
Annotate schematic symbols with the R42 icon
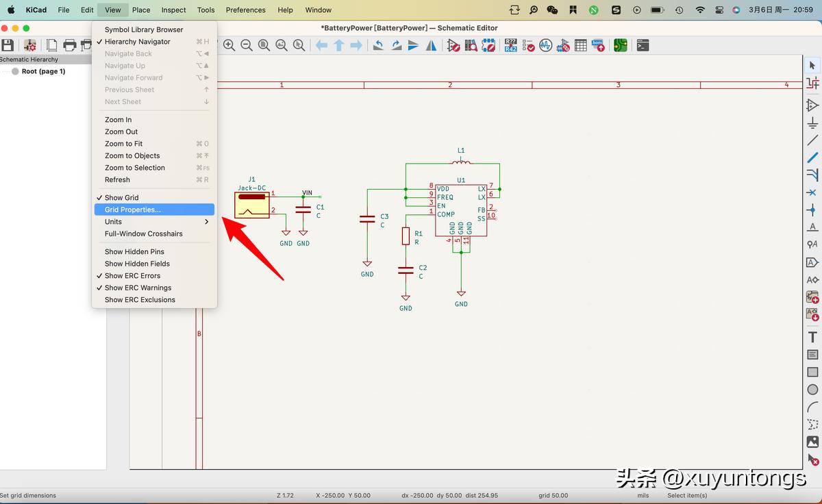coord(511,45)
